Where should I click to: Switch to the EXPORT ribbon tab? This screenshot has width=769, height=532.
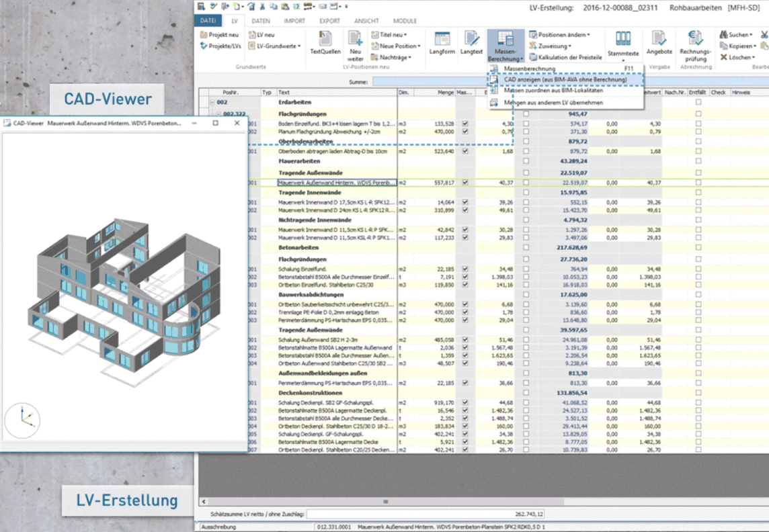point(329,21)
